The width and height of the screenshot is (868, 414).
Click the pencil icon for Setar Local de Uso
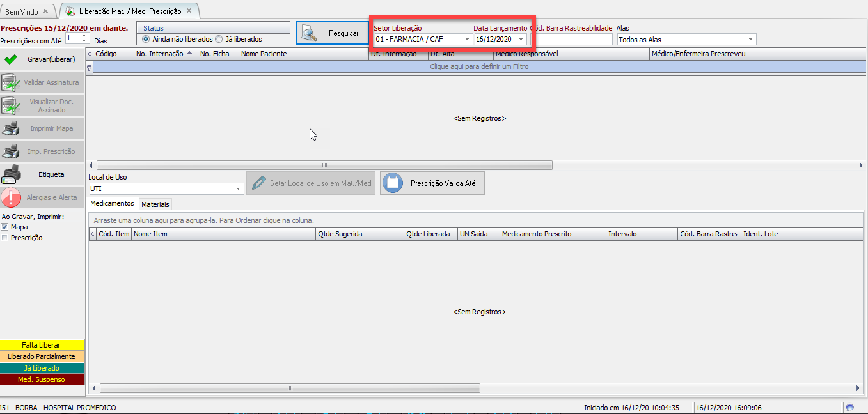(258, 183)
